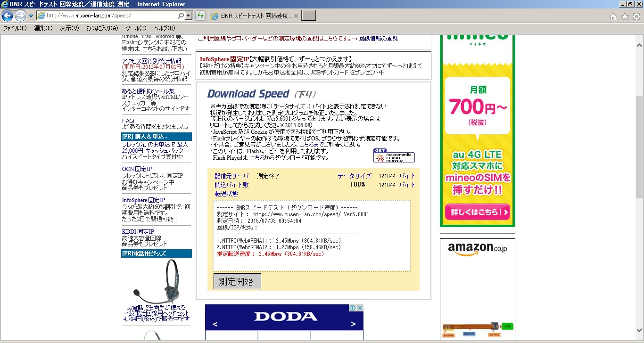Open the recent pages dropdown arrow
Viewport: 644px width, 343px height.
coord(31,16)
